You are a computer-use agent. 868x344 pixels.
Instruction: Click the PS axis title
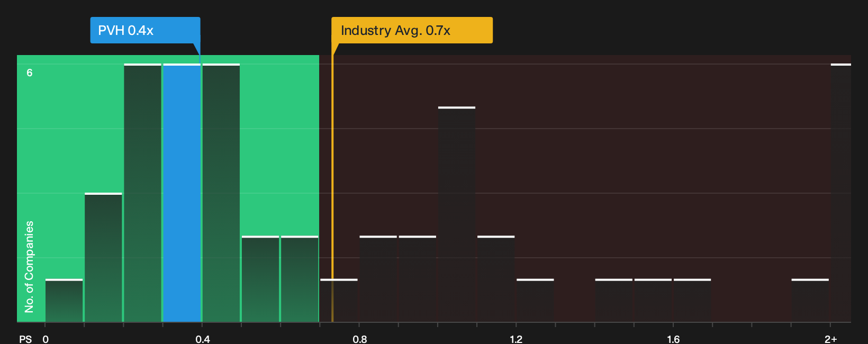coord(25,339)
